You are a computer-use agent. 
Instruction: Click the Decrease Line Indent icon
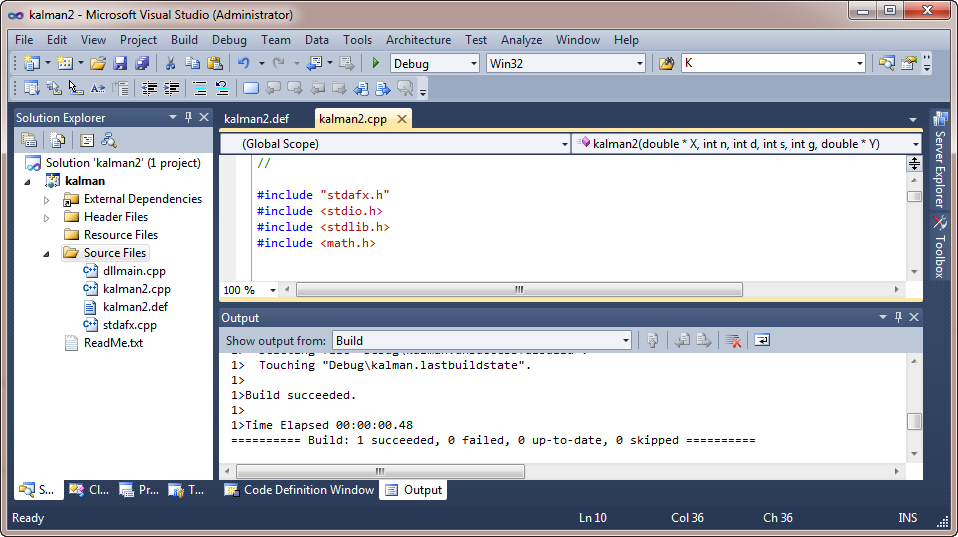[149, 89]
